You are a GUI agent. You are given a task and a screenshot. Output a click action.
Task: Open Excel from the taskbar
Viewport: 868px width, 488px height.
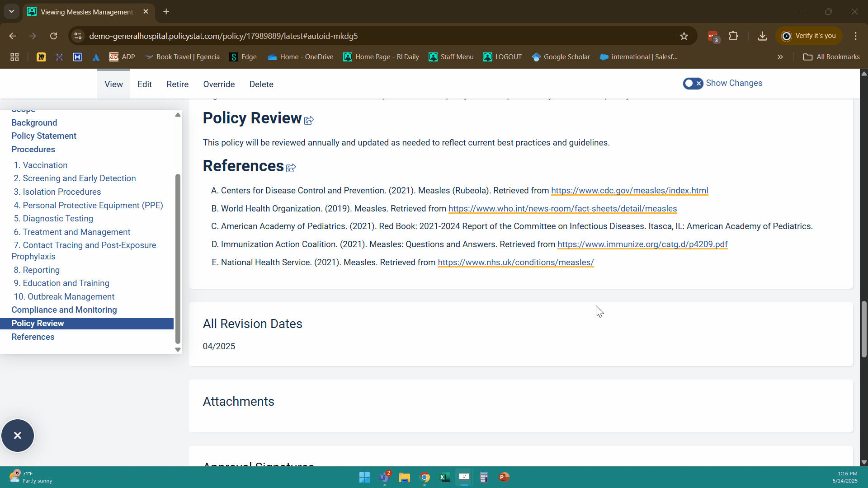[444, 477]
